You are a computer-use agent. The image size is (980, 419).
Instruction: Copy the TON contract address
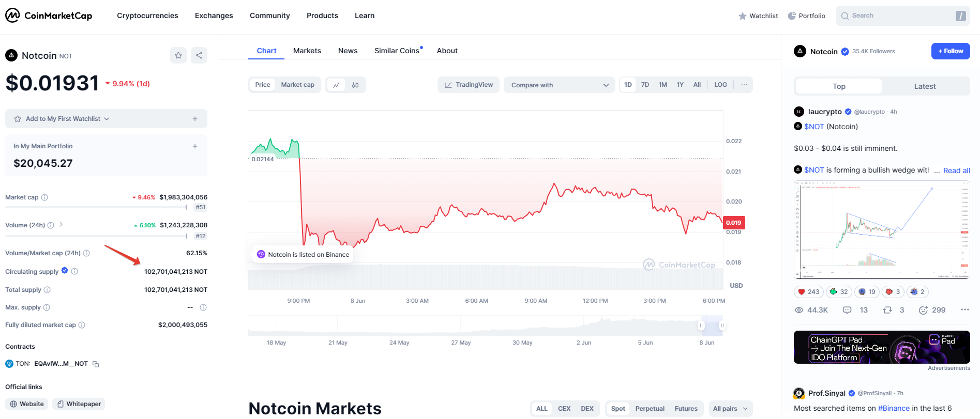coord(96,364)
